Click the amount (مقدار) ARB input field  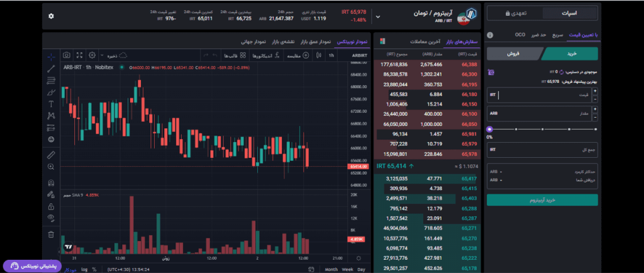539,114
